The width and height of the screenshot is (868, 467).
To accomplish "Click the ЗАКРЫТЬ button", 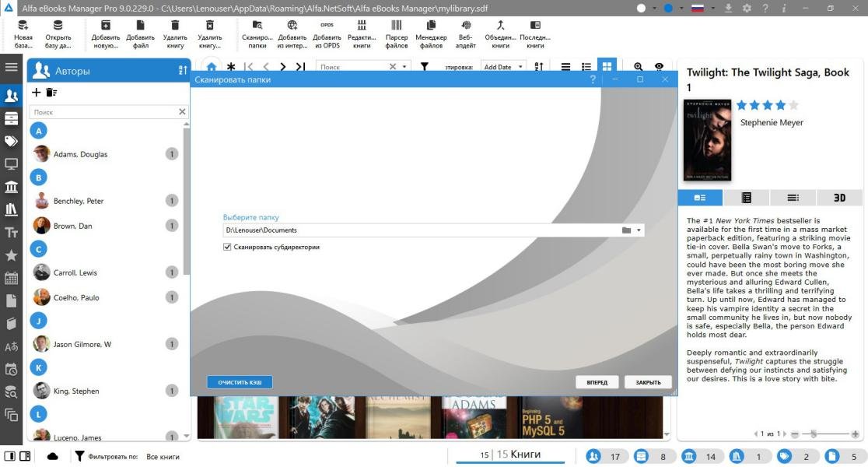I will tap(648, 382).
